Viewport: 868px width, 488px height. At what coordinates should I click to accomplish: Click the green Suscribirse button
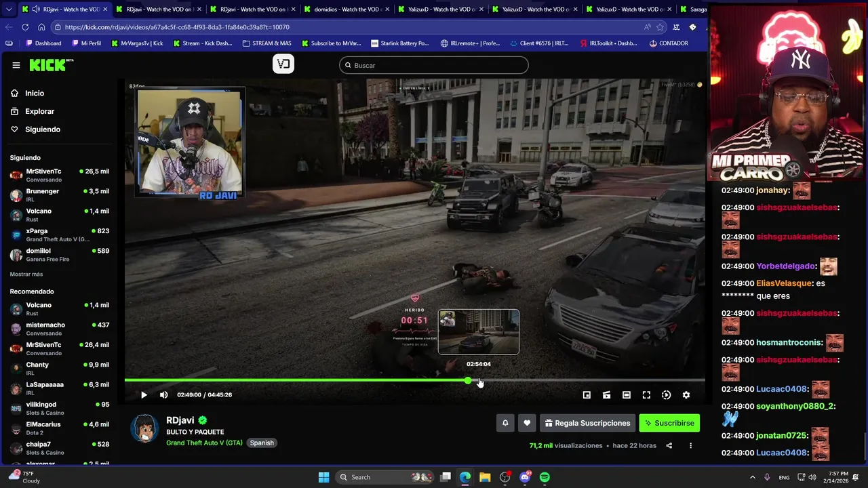(x=669, y=423)
